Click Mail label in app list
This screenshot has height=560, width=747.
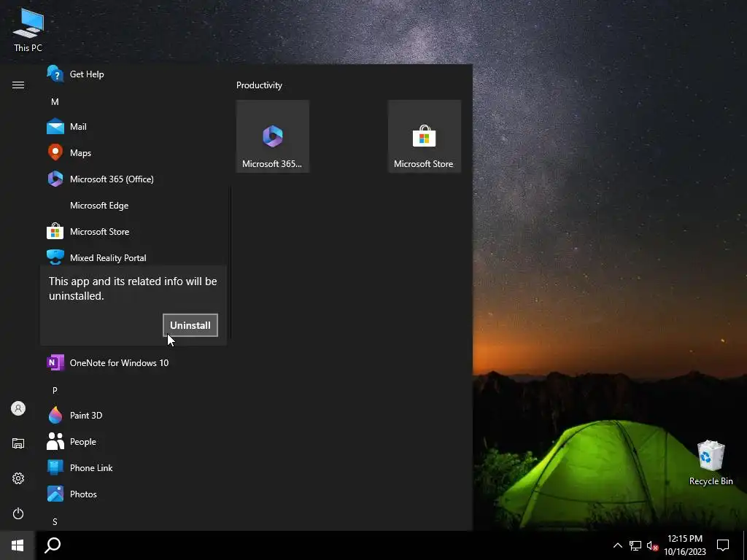78,127
